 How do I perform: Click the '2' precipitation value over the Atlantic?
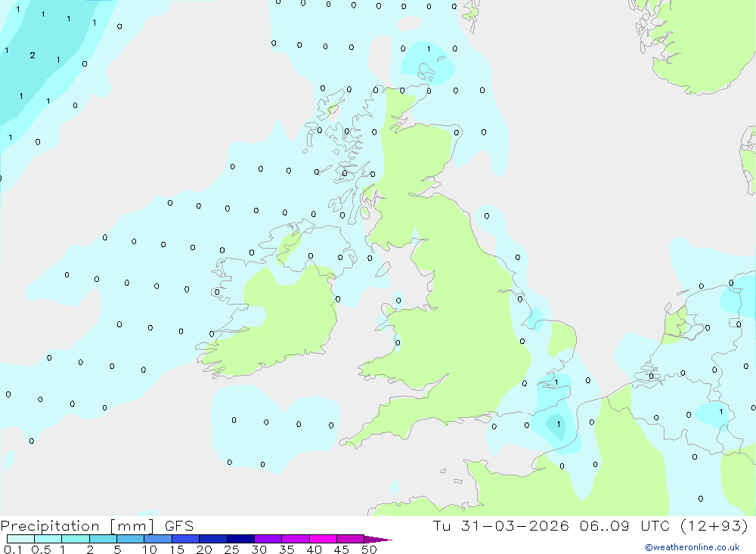pos(33,55)
